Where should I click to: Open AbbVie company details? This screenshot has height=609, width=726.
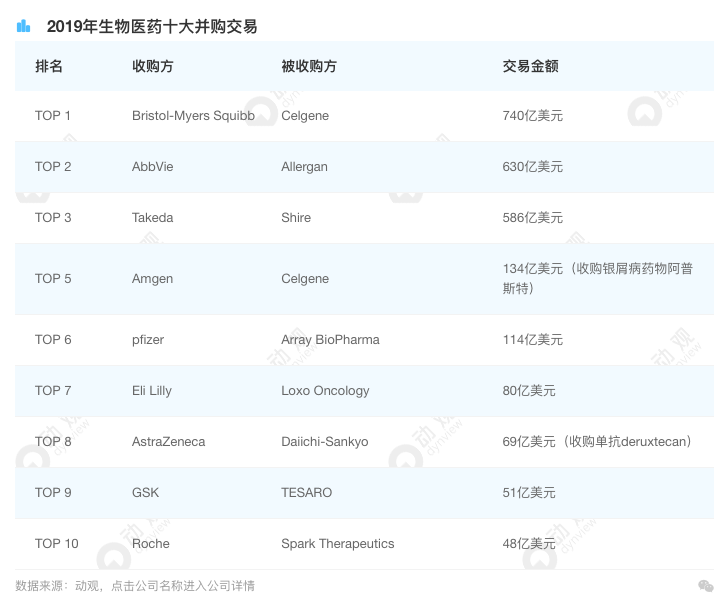click(x=152, y=167)
